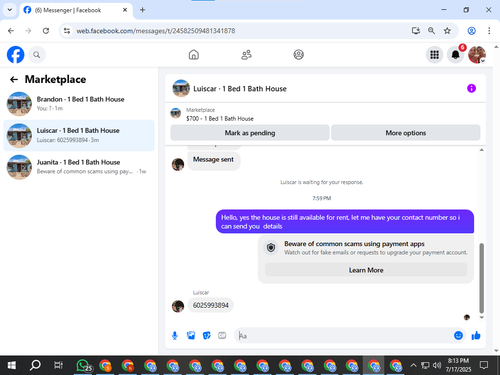The height and width of the screenshot is (375, 500).
Task: Open the Groups icon in top navigation
Action: click(x=299, y=55)
